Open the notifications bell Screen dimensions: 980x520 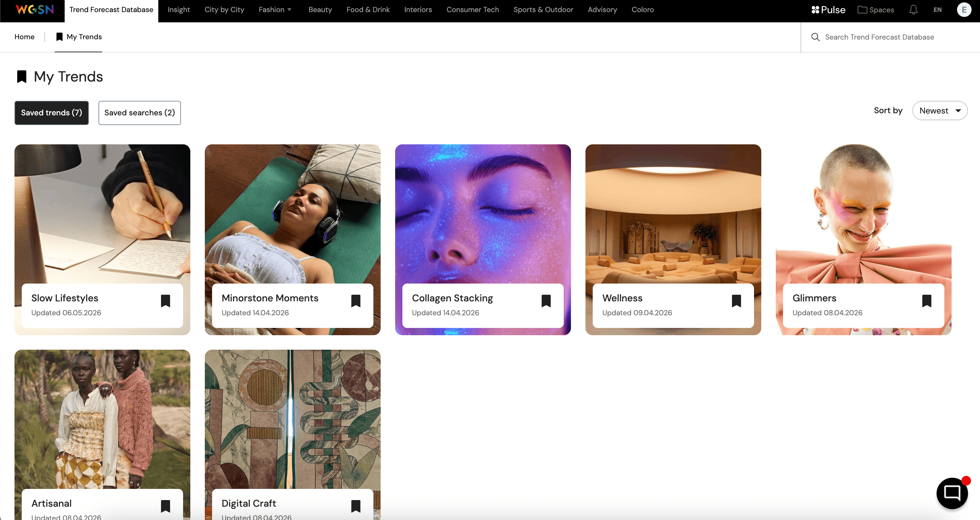click(x=914, y=10)
